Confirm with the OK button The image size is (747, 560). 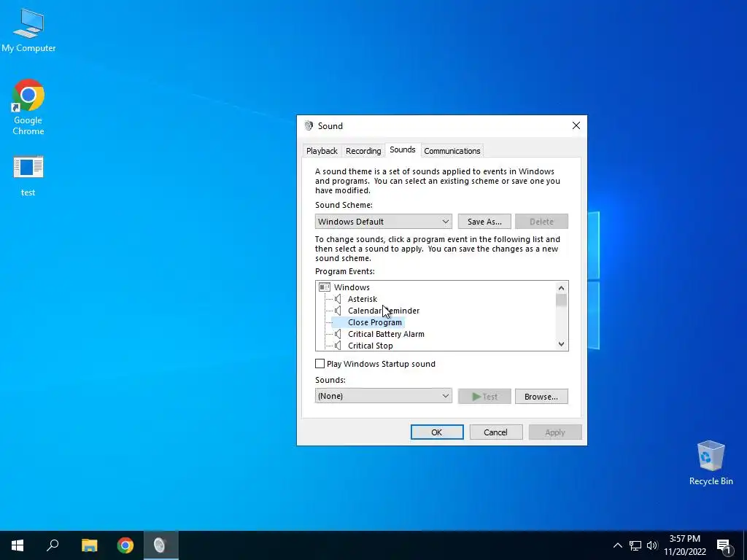(x=437, y=432)
